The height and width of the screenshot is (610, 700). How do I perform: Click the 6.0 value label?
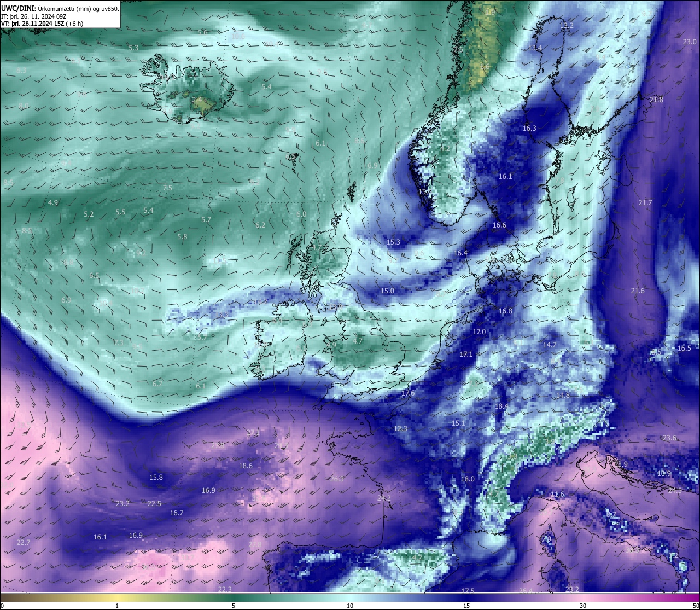pyautogui.click(x=301, y=214)
